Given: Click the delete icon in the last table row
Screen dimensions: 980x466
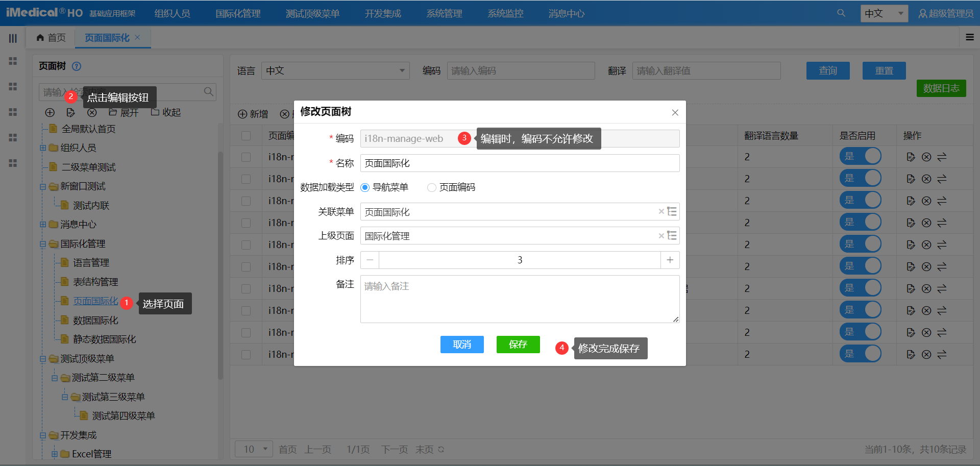Looking at the screenshot, I should (926, 354).
